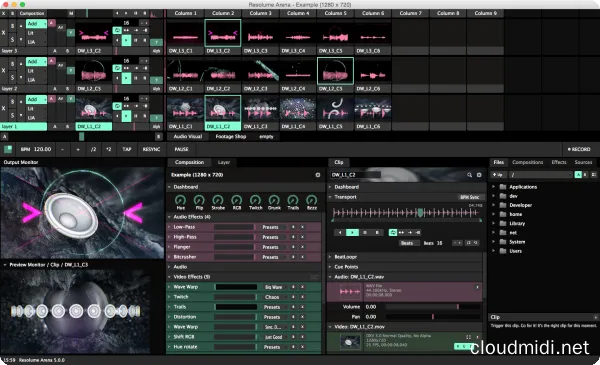Clear layer 3 with X button
The image size is (600, 365).
(3, 33)
